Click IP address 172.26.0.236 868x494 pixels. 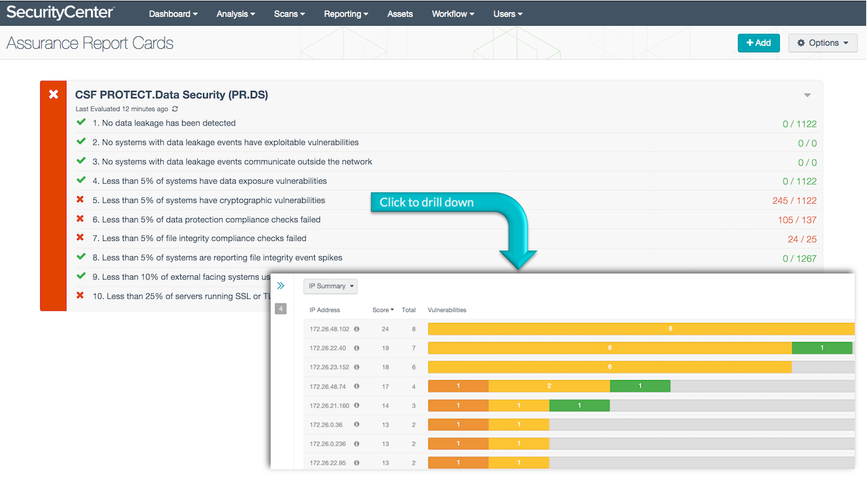(328, 444)
